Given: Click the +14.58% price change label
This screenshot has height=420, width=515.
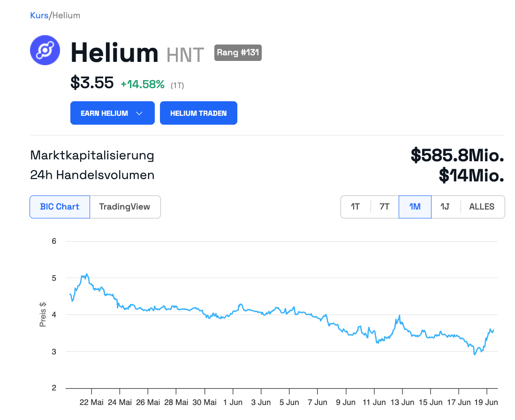Looking at the screenshot, I should tap(143, 84).
